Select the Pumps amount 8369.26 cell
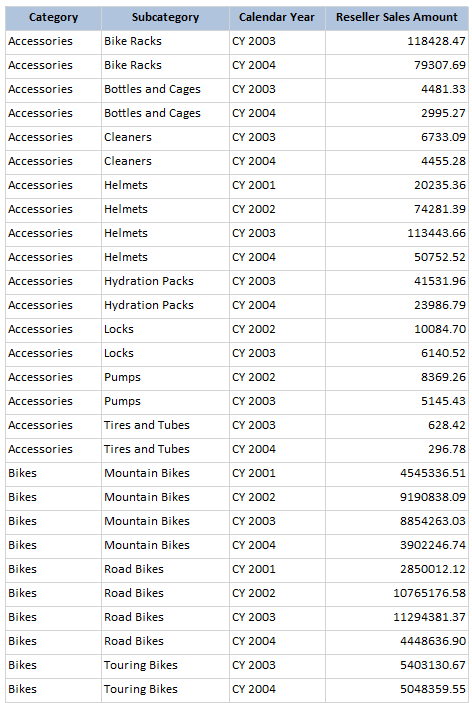This screenshot has height=703, width=472. (x=397, y=378)
